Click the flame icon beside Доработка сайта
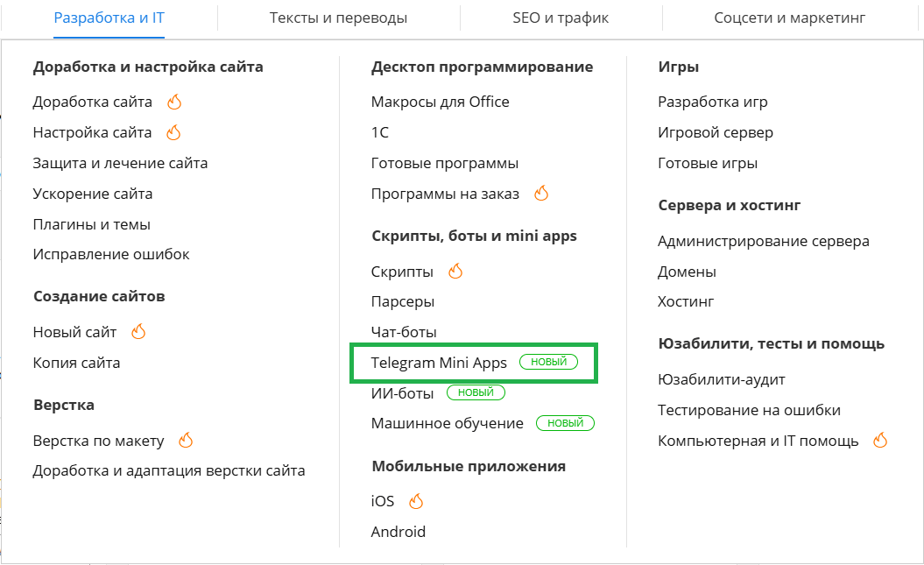 pos(173,102)
